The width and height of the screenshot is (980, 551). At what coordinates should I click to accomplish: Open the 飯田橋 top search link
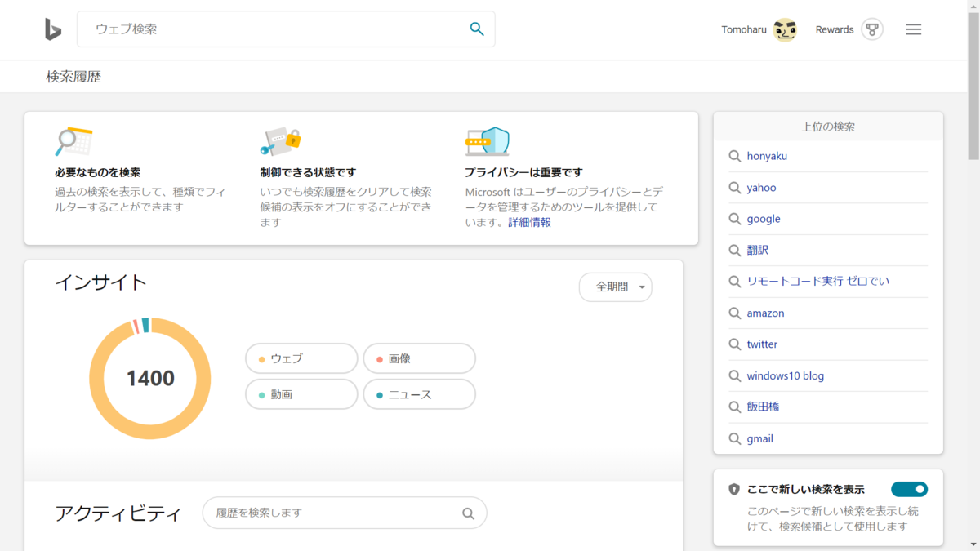click(763, 407)
